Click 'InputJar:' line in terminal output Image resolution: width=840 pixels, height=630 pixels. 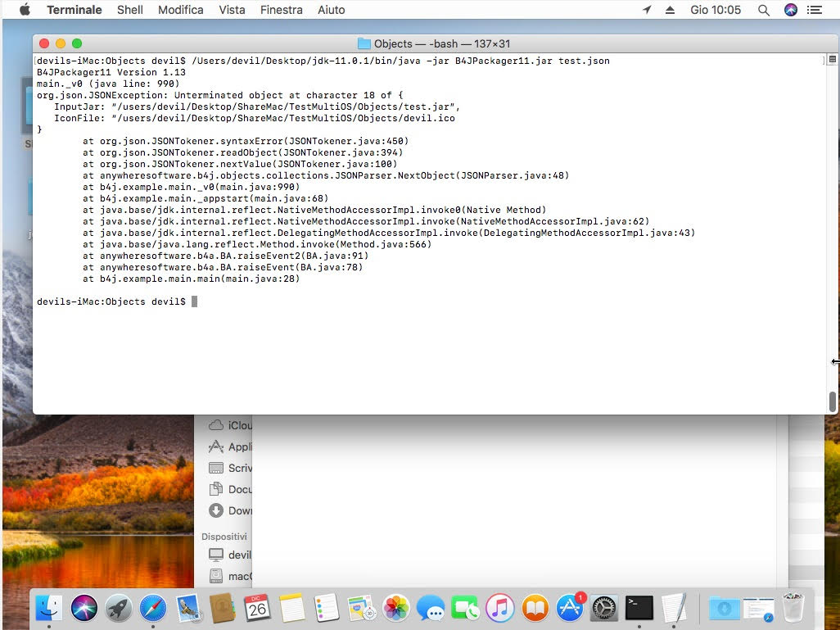pyautogui.click(x=256, y=107)
